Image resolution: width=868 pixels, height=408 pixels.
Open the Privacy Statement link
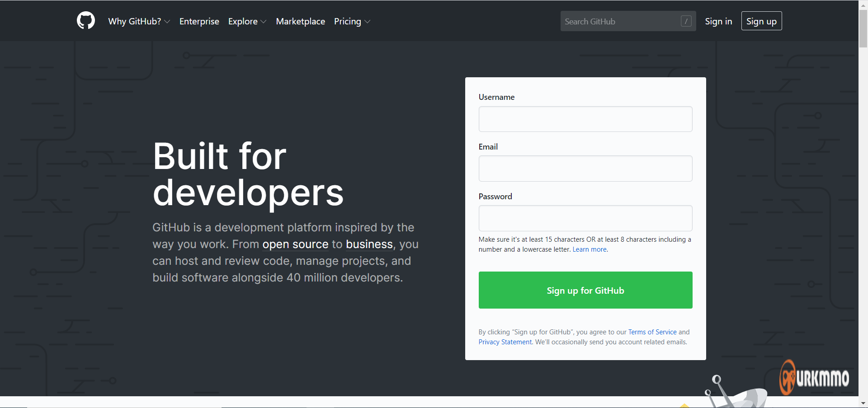pos(505,342)
